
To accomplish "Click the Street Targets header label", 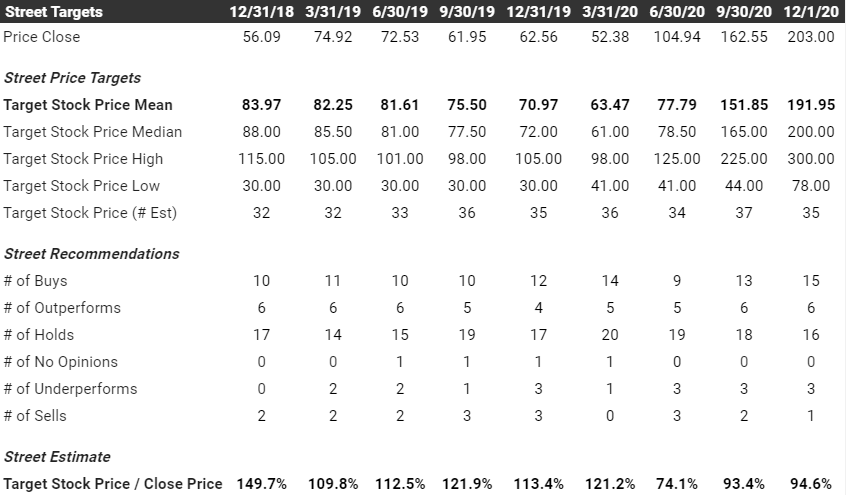I will coord(53,11).
